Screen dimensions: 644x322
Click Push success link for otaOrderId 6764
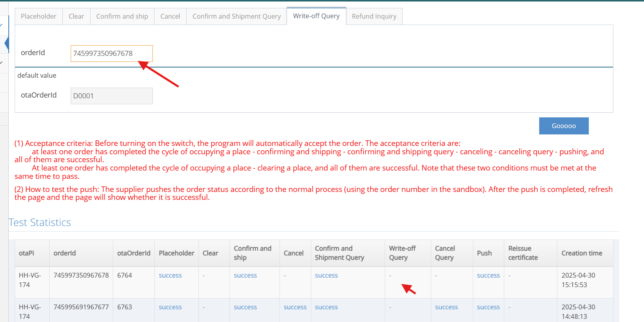point(488,275)
